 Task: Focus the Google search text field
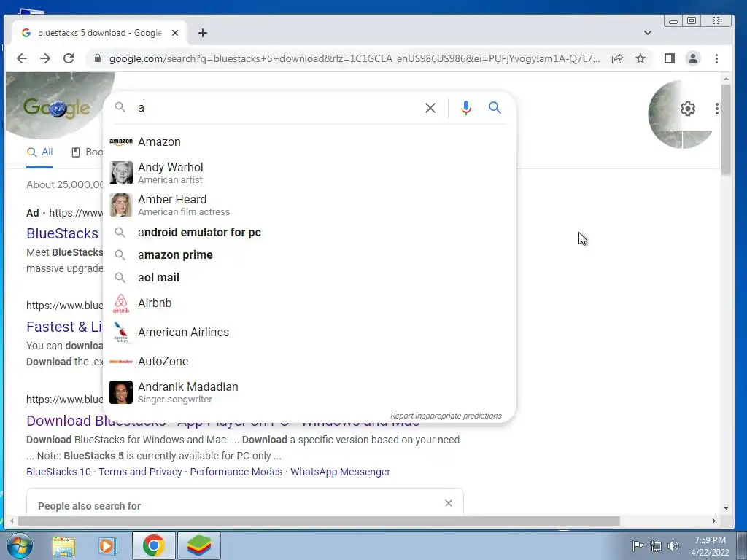[x=276, y=108]
